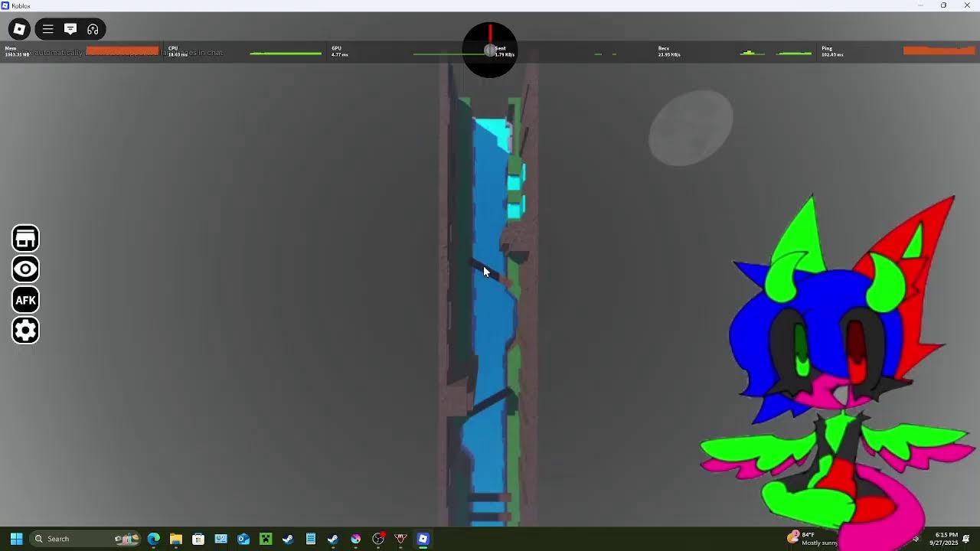Image resolution: width=980 pixels, height=551 pixels.
Task: Open first Steam icon in taskbar
Action: [288, 539]
